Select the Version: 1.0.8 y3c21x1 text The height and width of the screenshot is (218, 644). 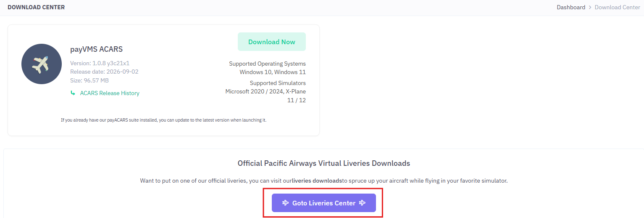pos(100,63)
